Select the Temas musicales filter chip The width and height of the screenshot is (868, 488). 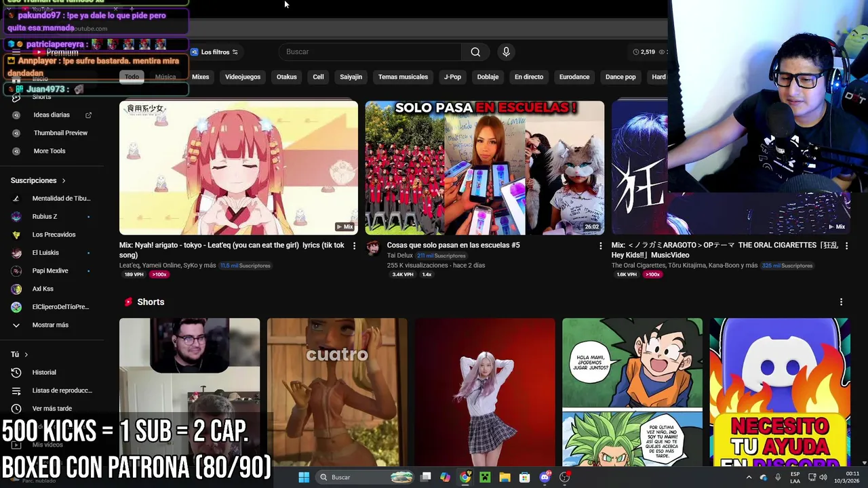(403, 77)
